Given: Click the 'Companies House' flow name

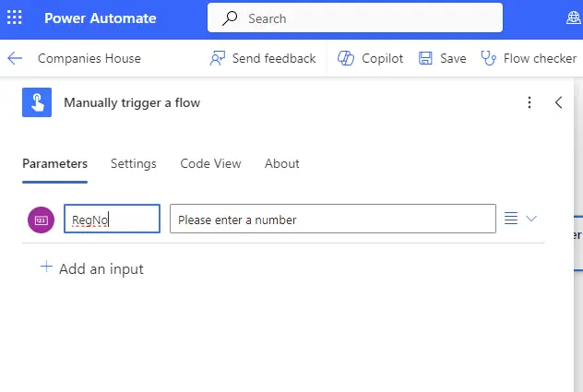Looking at the screenshot, I should pos(89,58).
